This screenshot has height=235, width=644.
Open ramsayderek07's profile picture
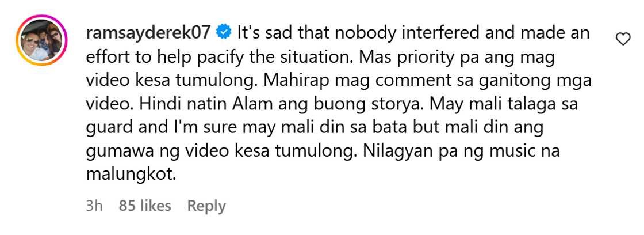point(41,40)
